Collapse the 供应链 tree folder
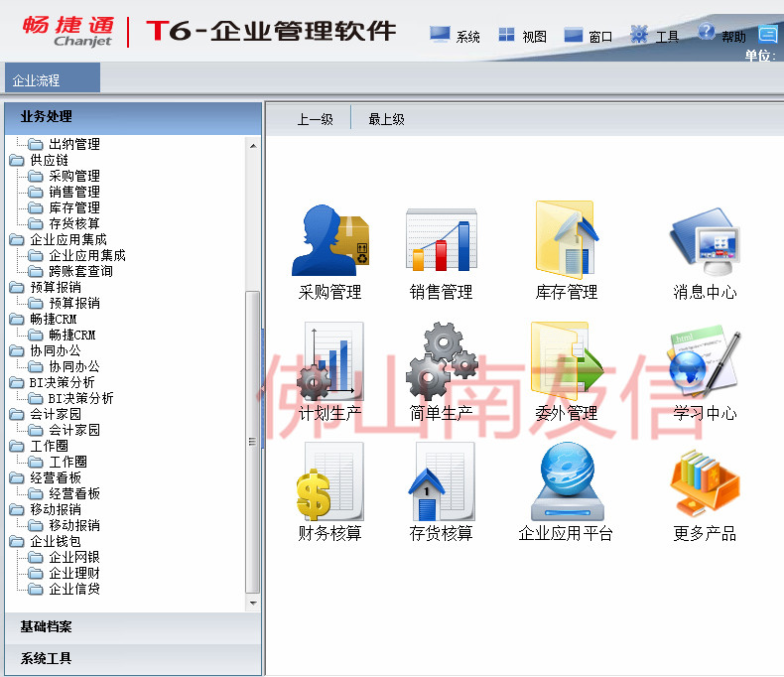Viewport: 784px width, 677px height. pos(17,160)
